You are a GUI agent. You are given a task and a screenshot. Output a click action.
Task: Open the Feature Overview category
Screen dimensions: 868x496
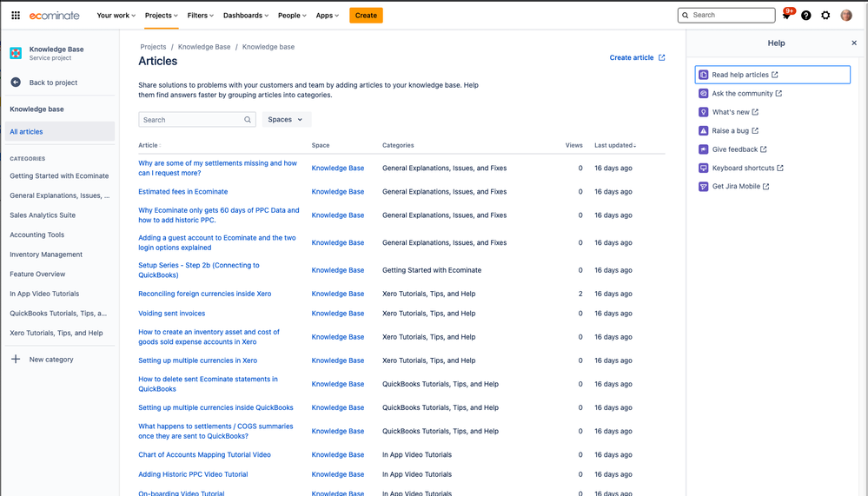tap(37, 274)
